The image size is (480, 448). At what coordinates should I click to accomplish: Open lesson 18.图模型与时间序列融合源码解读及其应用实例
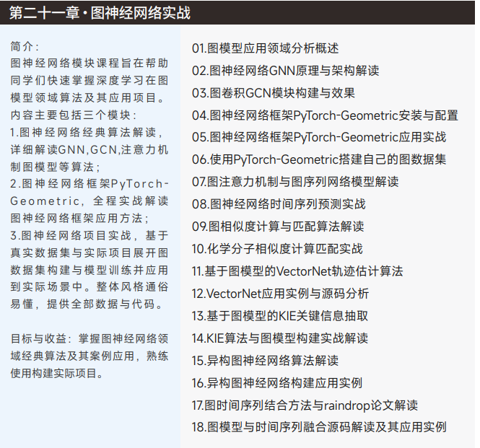[319, 427]
